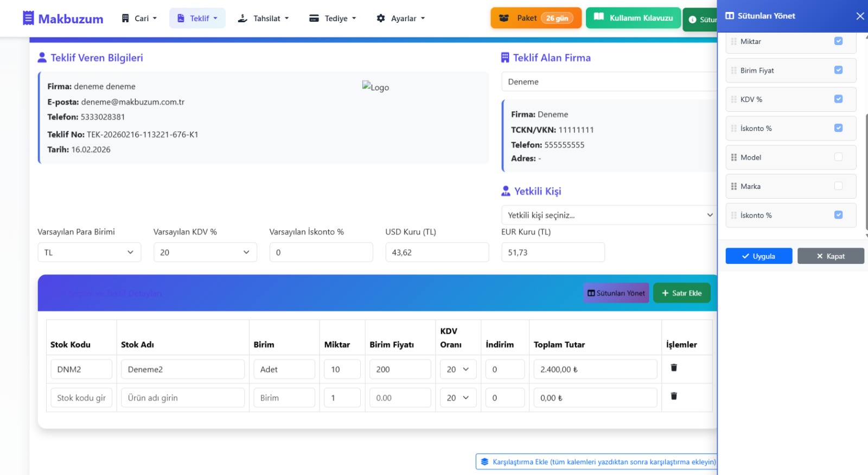This screenshot has height=475, width=868.
Task: Click trash icon on the empty second row
Action: [674, 396]
